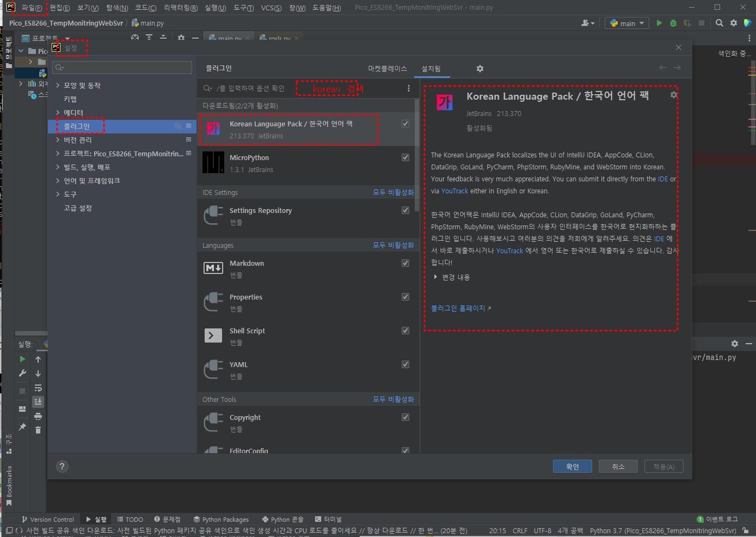Expand 에디터 settings category
The width and height of the screenshot is (756, 537).
[x=58, y=113]
